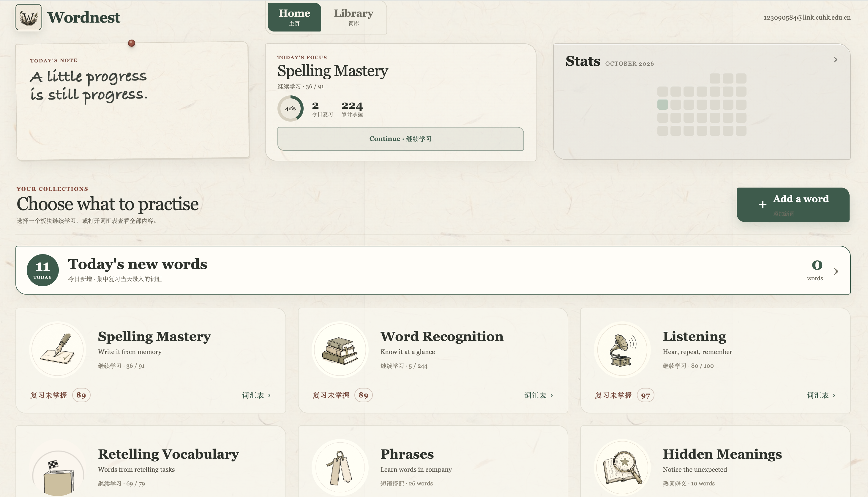The height and width of the screenshot is (497, 868).
Task: Click the red pushpin on Today's Note
Action: [x=132, y=43]
